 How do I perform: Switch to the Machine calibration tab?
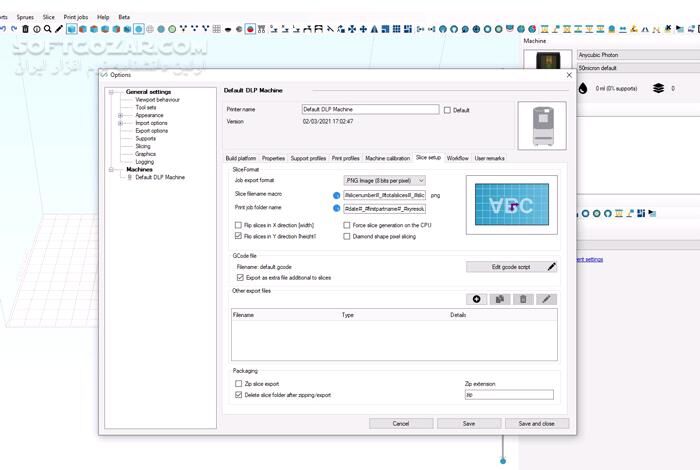[x=388, y=158]
